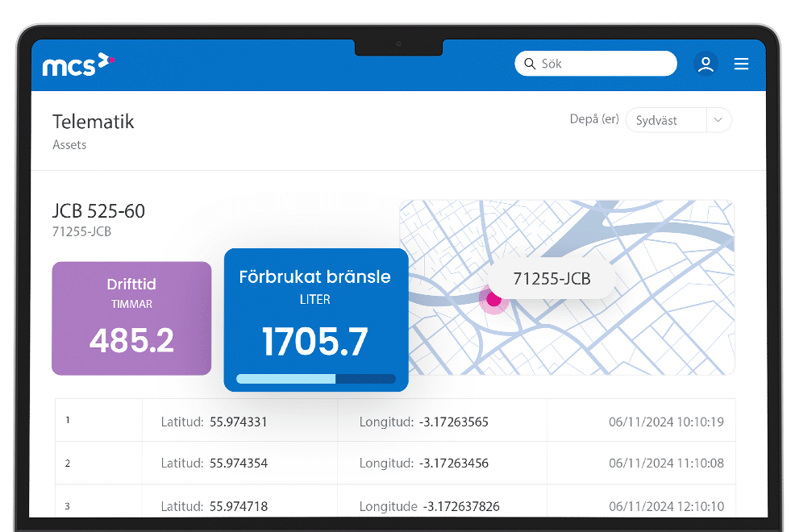The height and width of the screenshot is (532, 791).
Task: Click row number 3 cell
Action: (99, 501)
